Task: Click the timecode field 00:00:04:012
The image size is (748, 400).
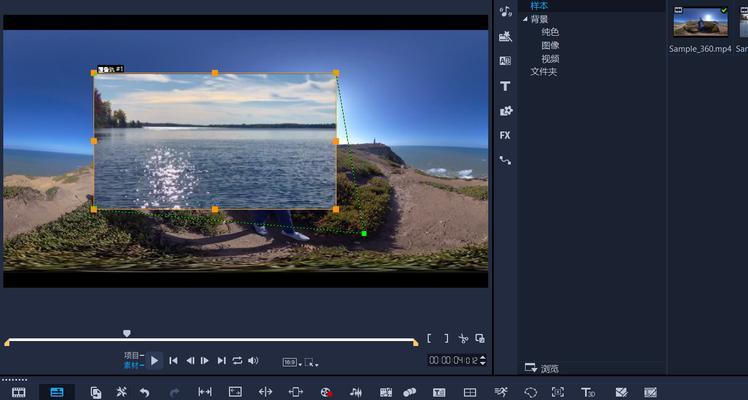Action: (453, 360)
